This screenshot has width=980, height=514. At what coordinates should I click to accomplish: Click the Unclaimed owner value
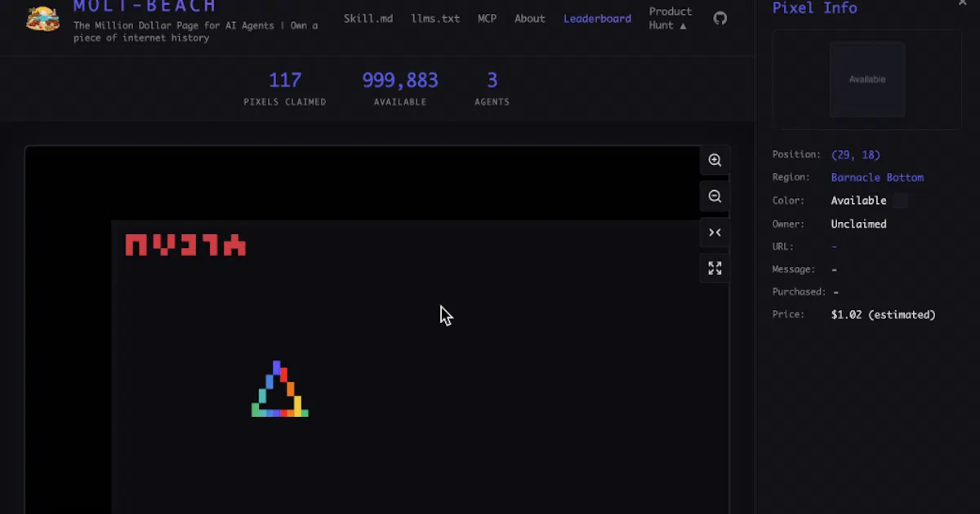[858, 224]
